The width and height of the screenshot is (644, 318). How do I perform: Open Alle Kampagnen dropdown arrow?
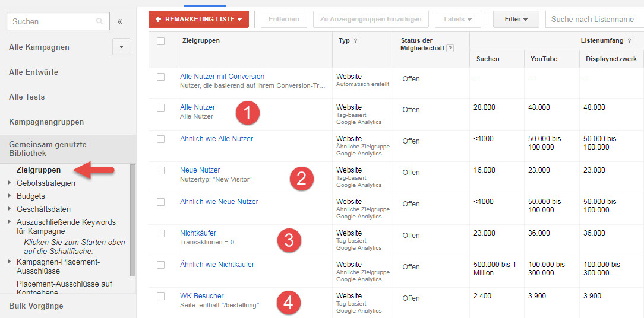click(x=121, y=47)
